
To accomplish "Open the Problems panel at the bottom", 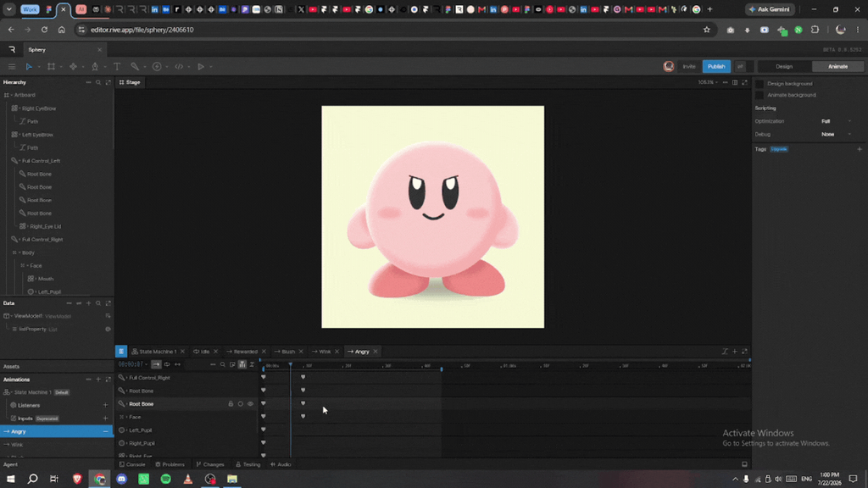I will tap(170, 465).
